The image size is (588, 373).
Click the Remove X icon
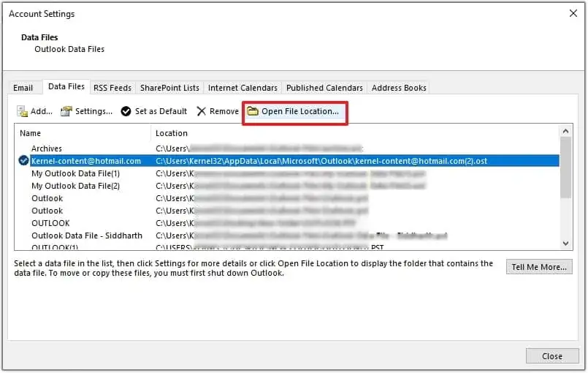point(202,111)
